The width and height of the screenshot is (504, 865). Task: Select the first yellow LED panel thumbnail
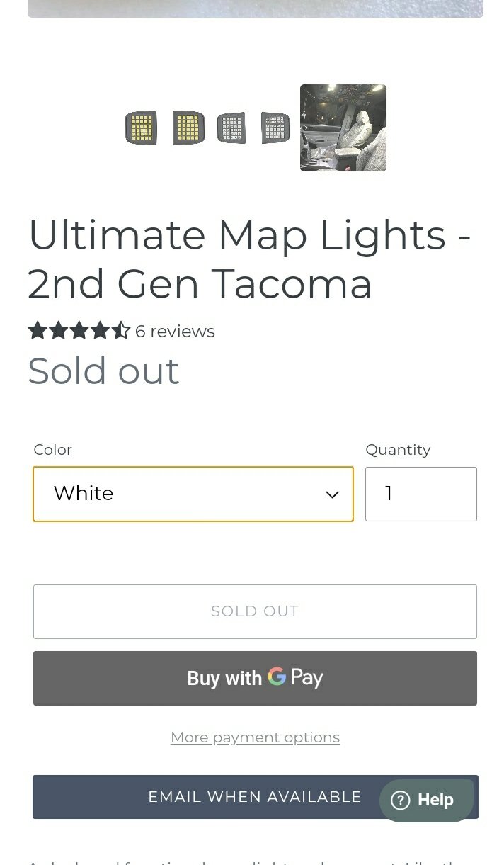pos(141,128)
